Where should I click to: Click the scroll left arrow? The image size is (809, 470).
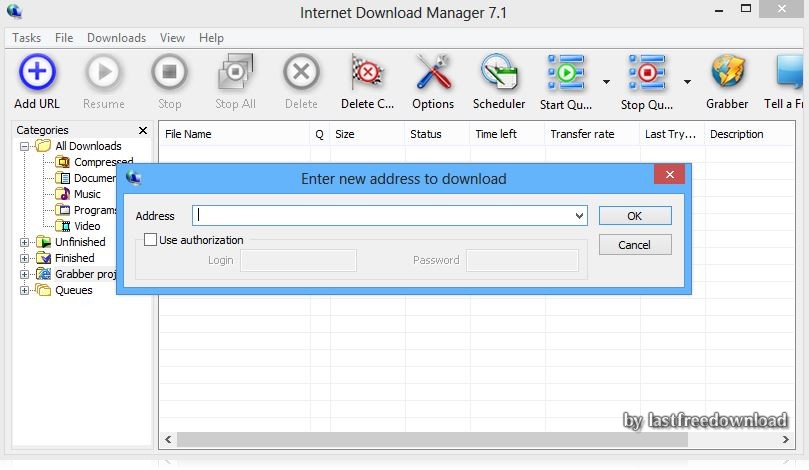(x=168, y=440)
